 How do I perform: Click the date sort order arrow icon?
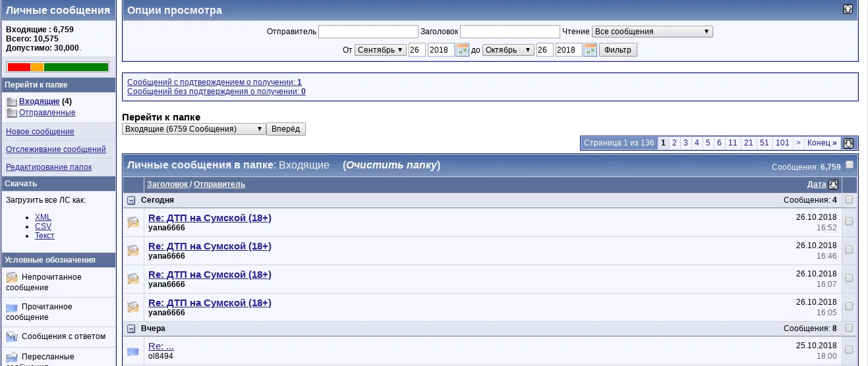tap(833, 185)
